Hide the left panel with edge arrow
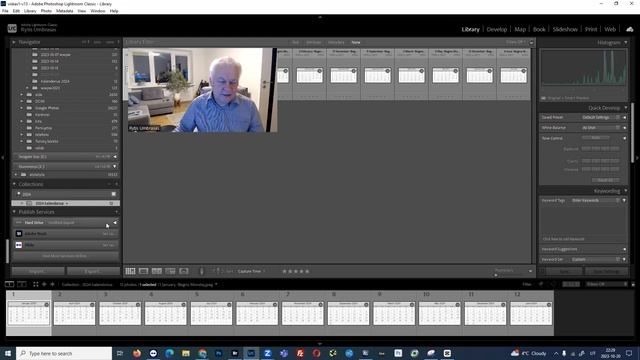The width and height of the screenshot is (640, 360). click(x=2, y=157)
